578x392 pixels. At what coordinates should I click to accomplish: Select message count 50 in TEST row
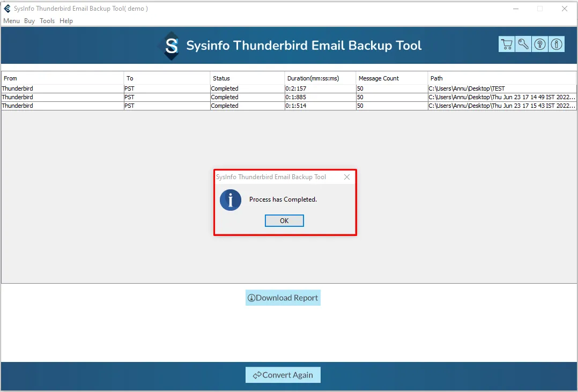click(392, 88)
